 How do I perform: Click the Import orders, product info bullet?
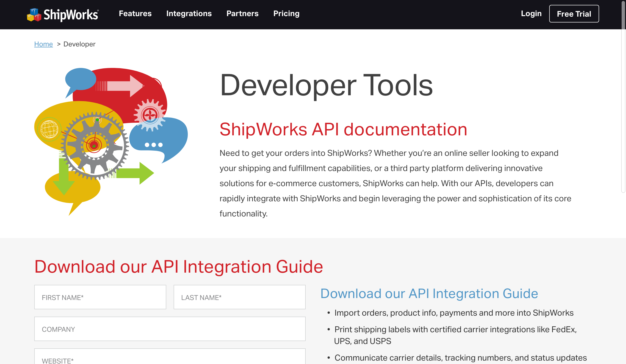tap(454, 313)
